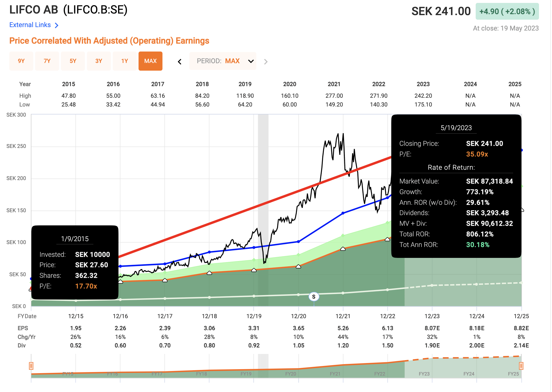Select the 3Y timeframe button

[99, 61]
